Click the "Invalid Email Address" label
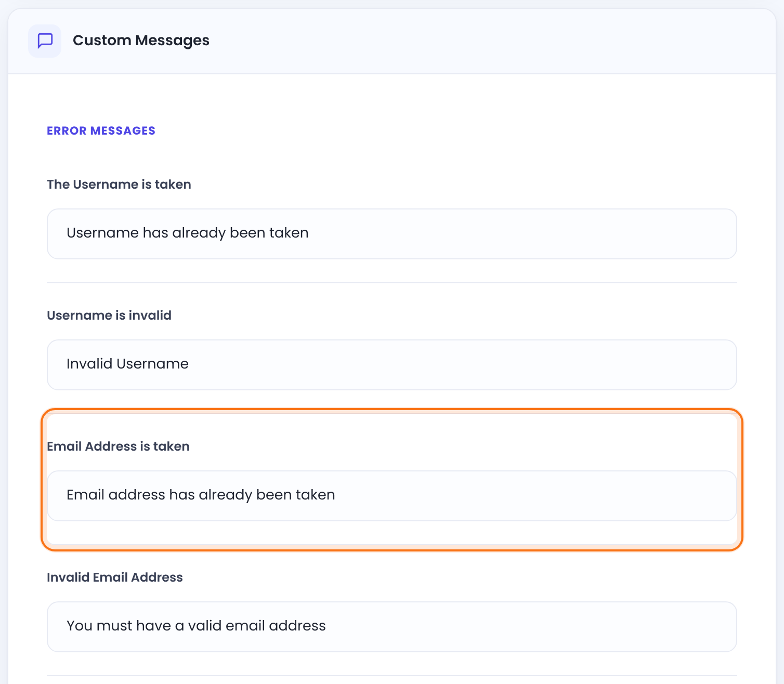The width and height of the screenshot is (784, 684). tap(115, 577)
